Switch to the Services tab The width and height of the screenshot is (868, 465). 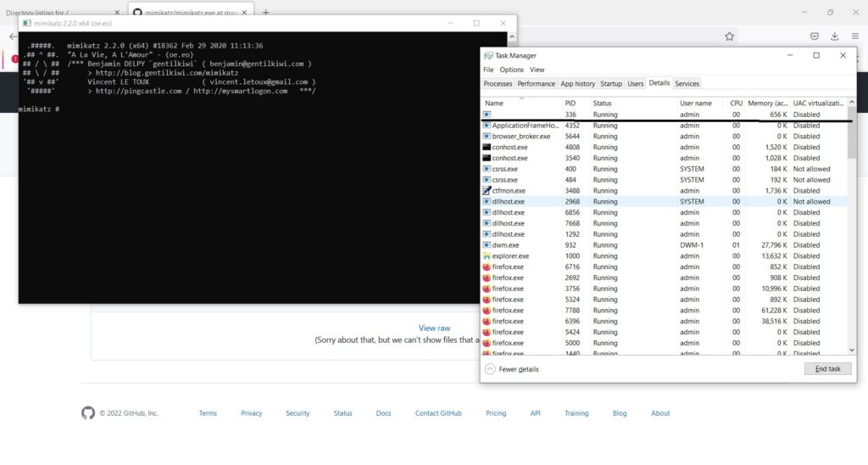point(687,84)
